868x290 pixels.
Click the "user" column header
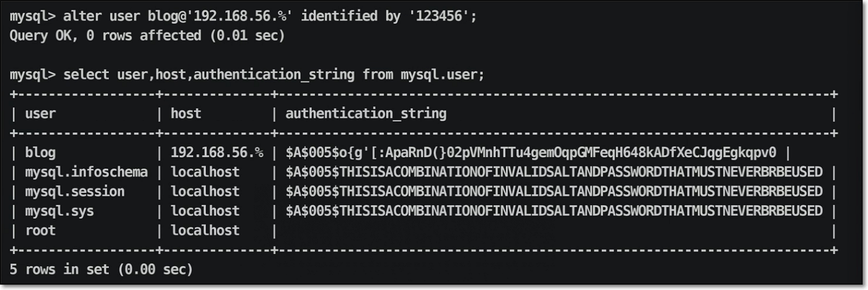tap(40, 114)
